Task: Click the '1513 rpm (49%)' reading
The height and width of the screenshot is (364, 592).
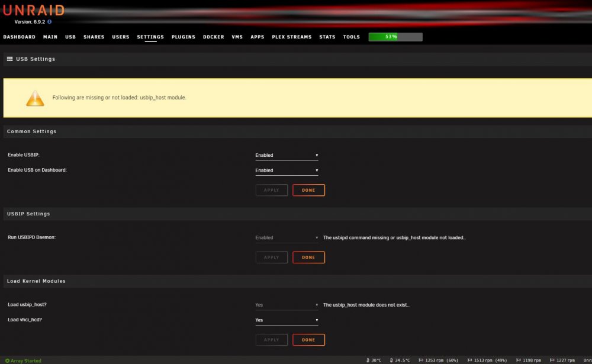Action: [x=490, y=360]
